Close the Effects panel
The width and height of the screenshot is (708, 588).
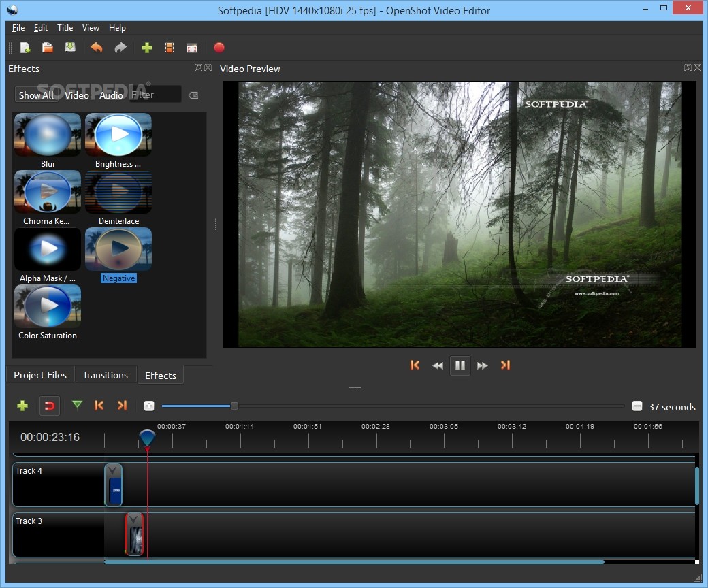tap(208, 67)
